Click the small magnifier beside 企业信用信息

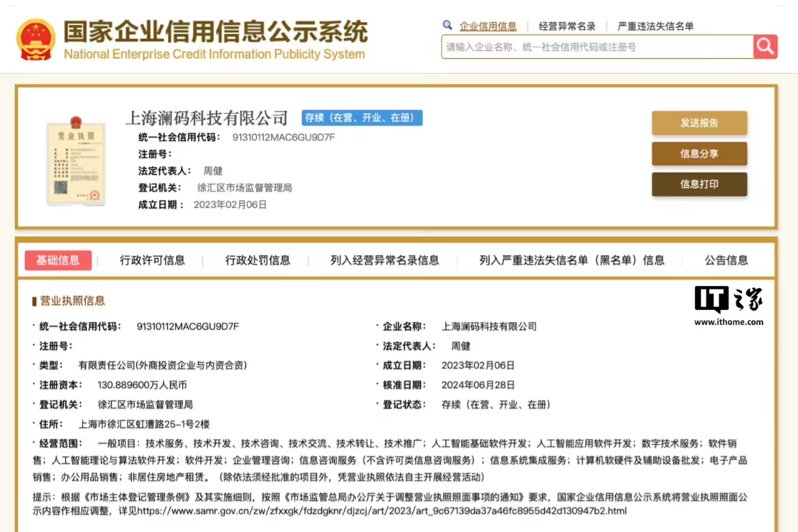(x=447, y=24)
